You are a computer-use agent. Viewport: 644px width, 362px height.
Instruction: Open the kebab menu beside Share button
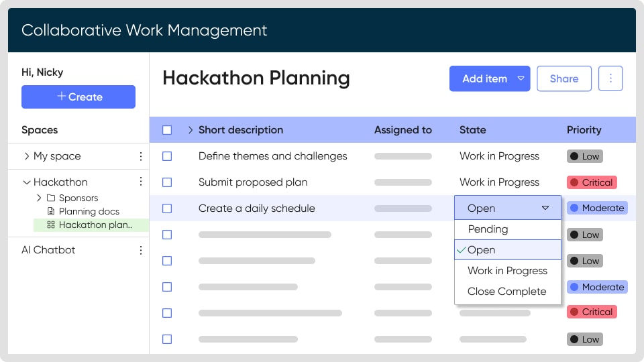pyautogui.click(x=610, y=78)
